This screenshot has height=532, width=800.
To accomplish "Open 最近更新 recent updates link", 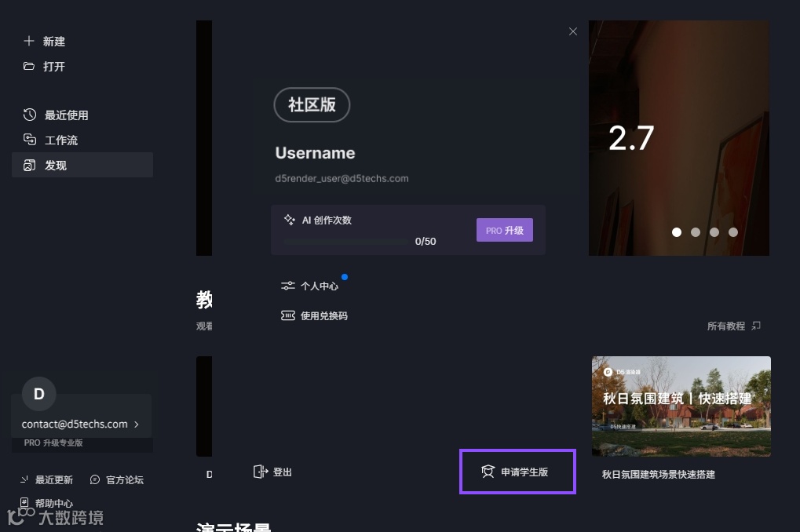I will [46, 479].
